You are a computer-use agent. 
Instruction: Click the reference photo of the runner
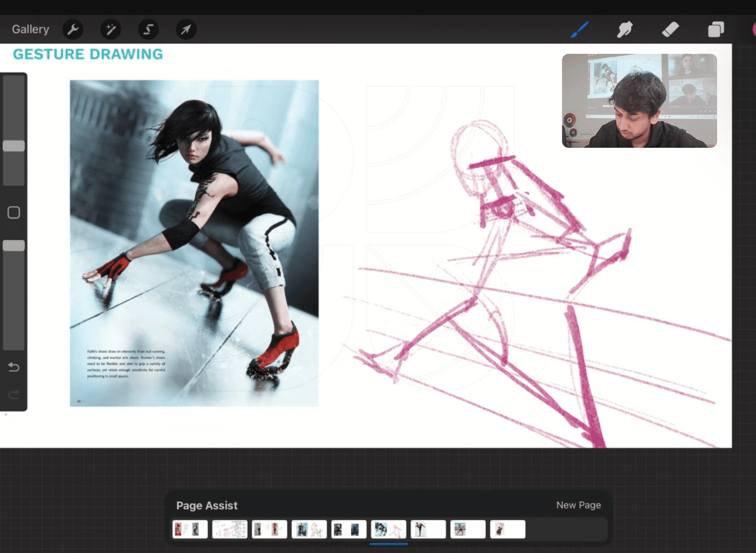(194, 243)
